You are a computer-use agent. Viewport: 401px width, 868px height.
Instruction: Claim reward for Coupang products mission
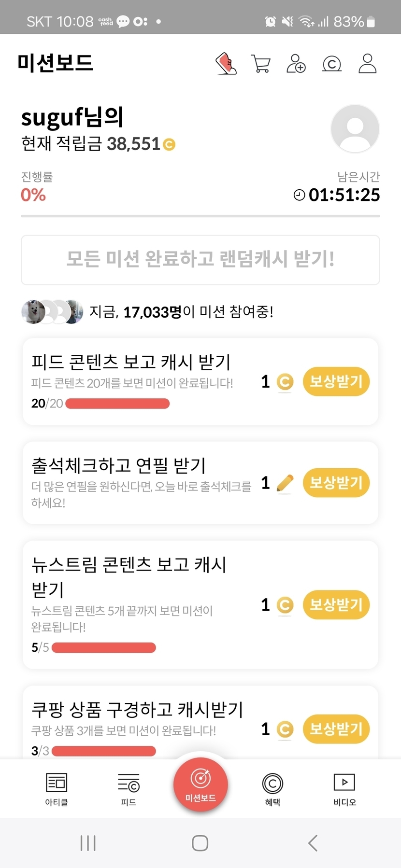click(x=336, y=728)
